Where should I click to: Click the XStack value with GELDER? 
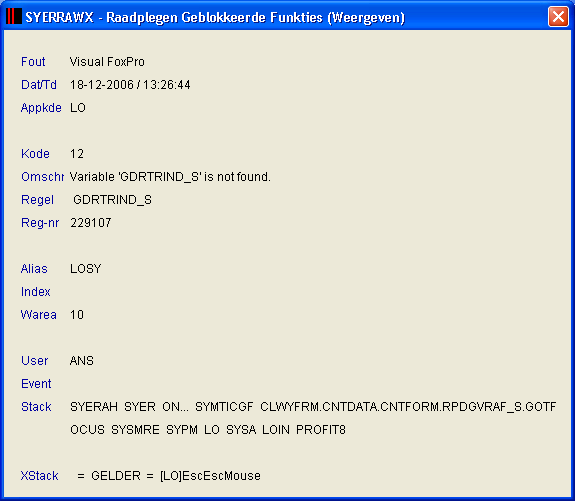click(x=169, y=476)
